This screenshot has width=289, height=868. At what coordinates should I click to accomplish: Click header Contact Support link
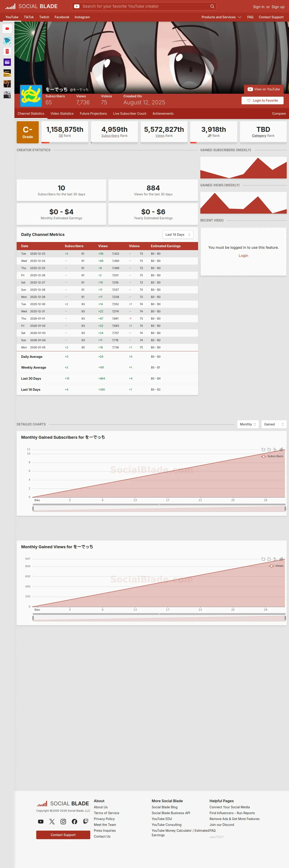(x=271, y=17)
